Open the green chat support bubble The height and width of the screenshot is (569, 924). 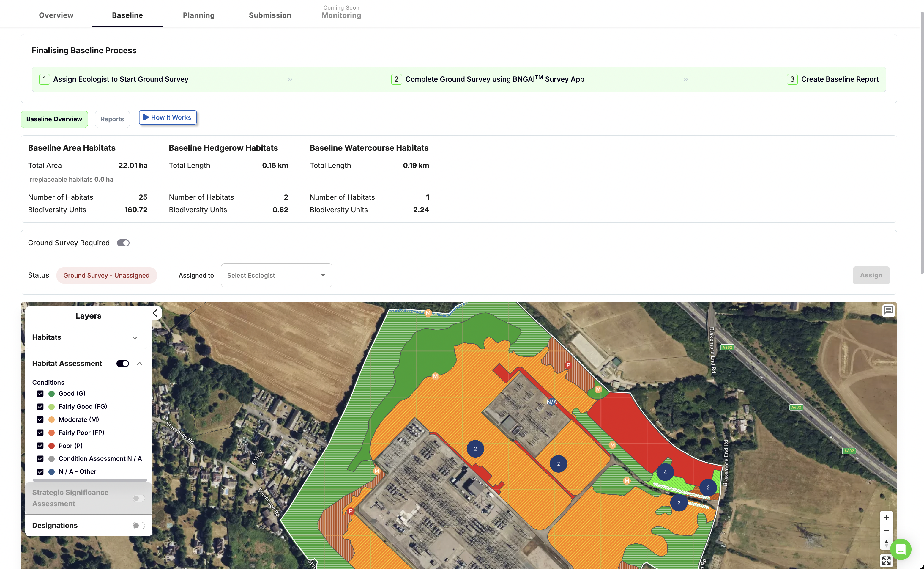click(x=901, y=549)
